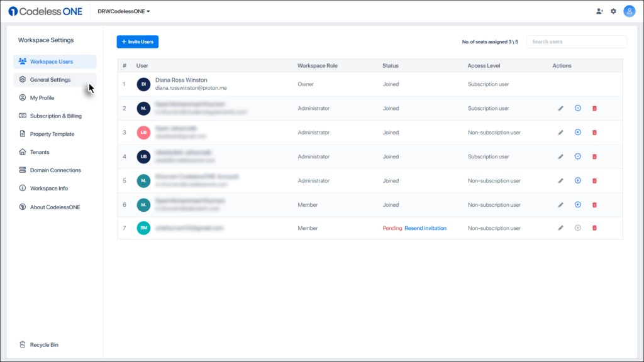Click the Workspace Settings heading
The width and height of the screenshot is (644, 362).
[x=46, y=40]
